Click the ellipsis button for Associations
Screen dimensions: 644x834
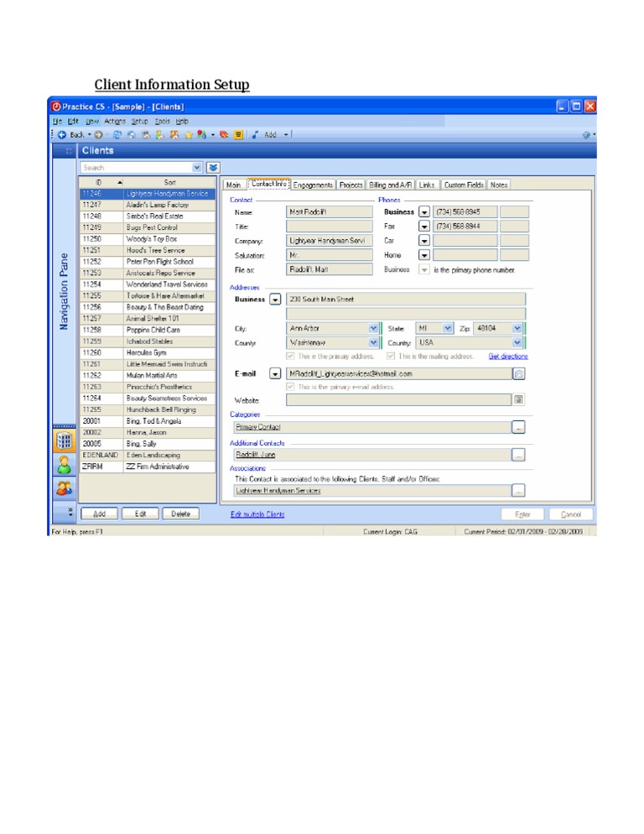pos(518,490)
